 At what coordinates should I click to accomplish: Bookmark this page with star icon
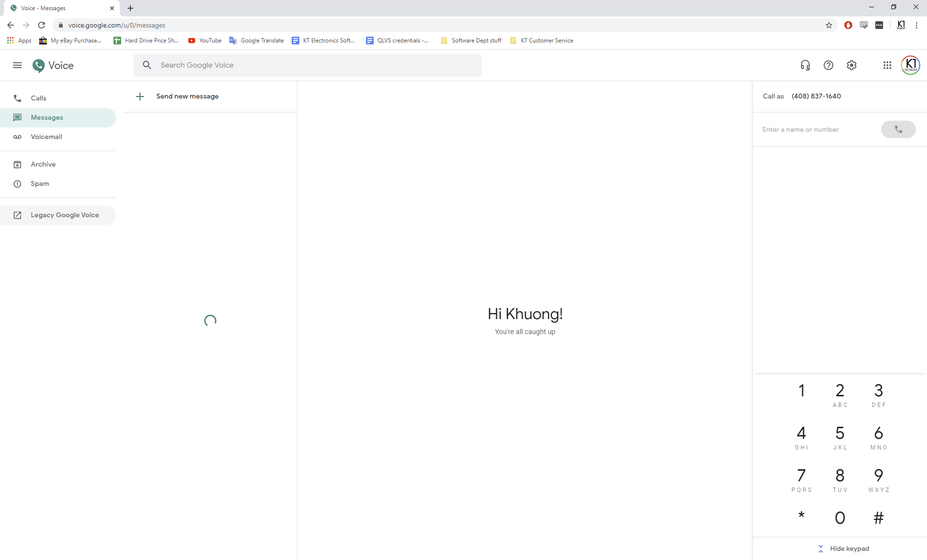click(829, 25)
